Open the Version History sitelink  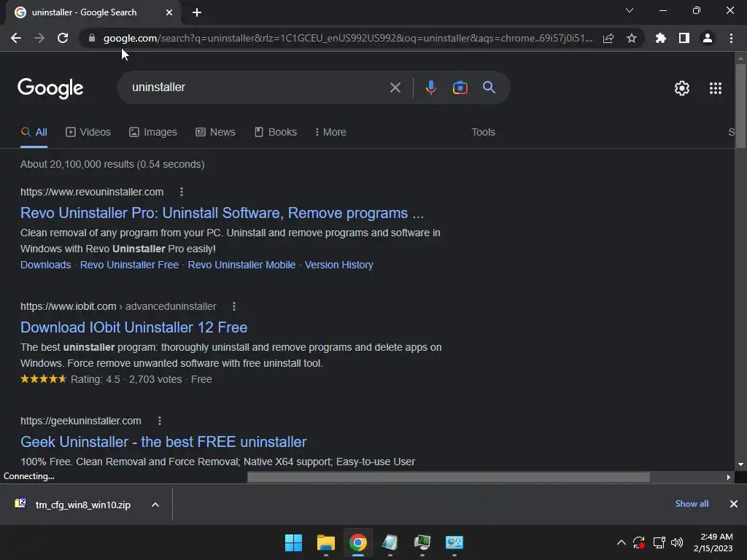338,265
